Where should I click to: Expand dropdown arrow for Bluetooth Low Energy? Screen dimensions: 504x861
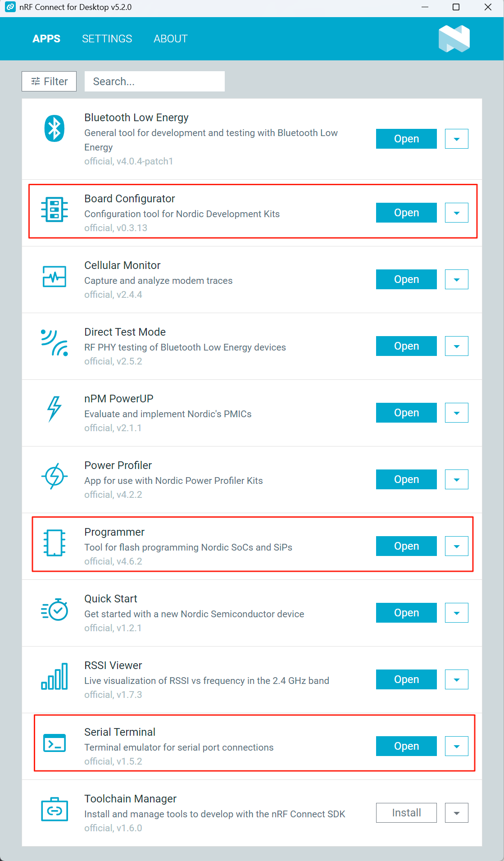point(457,139)
